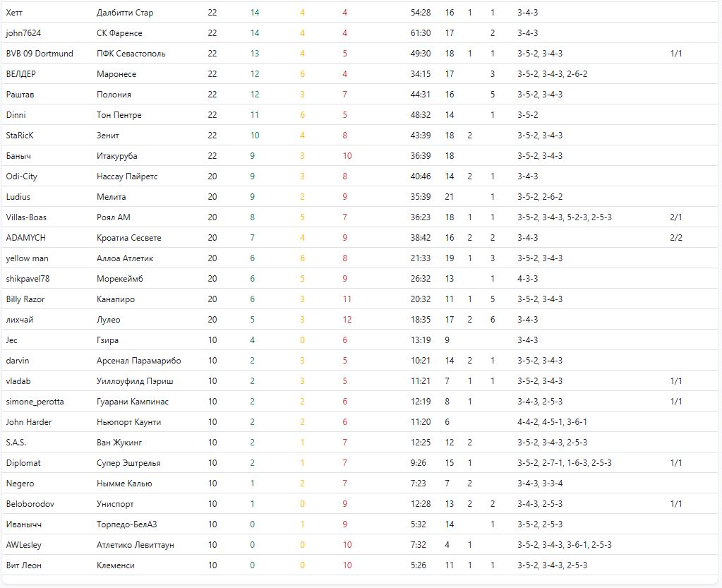Click the manager name Хетт
The width and height of the screenshot is (722, 588).
pyautogui.click(x=15, y=13)
